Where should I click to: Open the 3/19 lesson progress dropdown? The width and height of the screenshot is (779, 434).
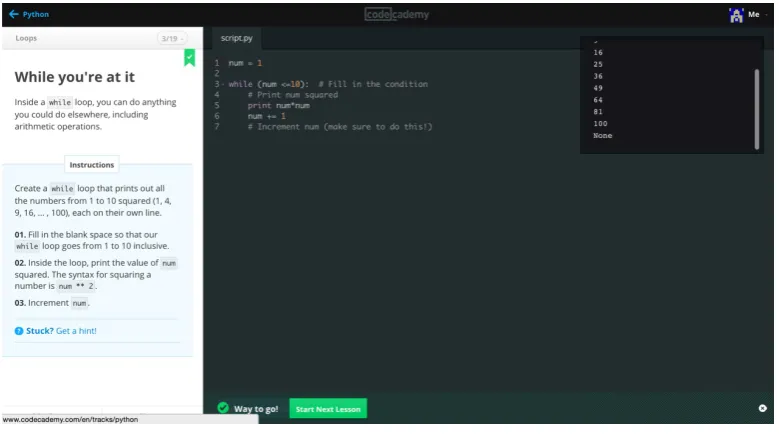[x=172, y=38]
